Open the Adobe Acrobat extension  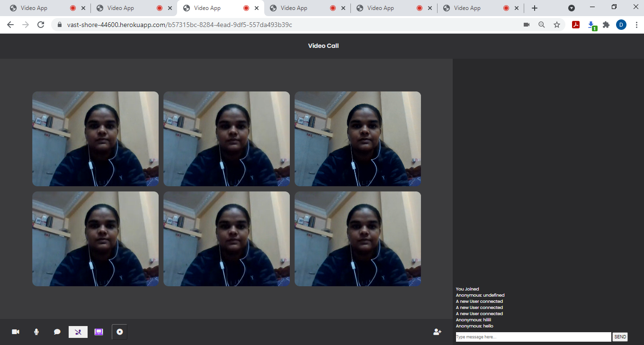point(575,25)
